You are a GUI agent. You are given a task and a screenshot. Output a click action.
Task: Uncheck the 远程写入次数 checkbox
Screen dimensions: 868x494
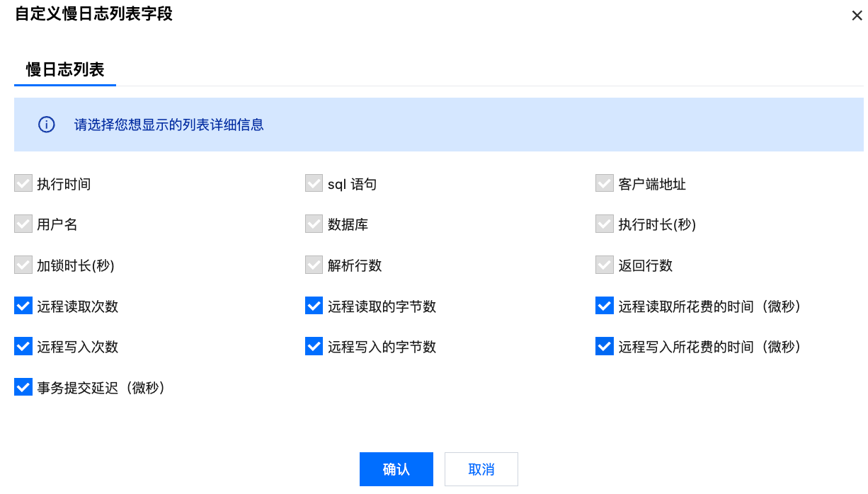(x=23, y=347)
